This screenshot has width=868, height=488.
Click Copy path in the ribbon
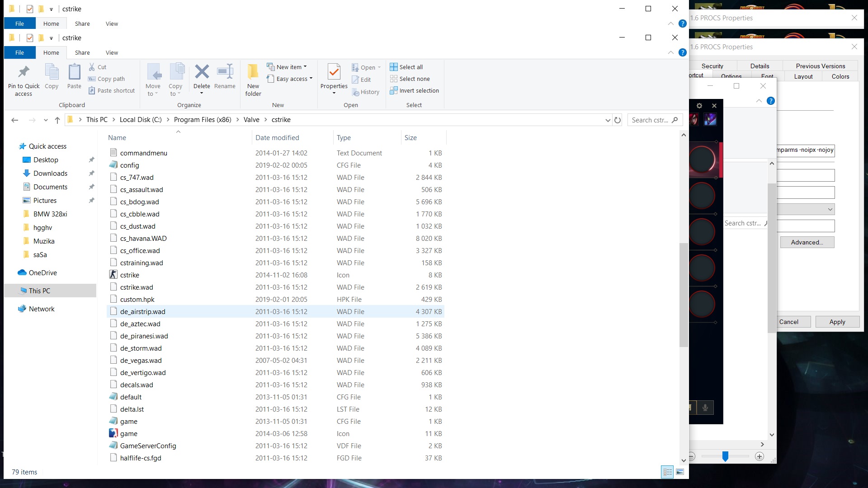[107, 79]
